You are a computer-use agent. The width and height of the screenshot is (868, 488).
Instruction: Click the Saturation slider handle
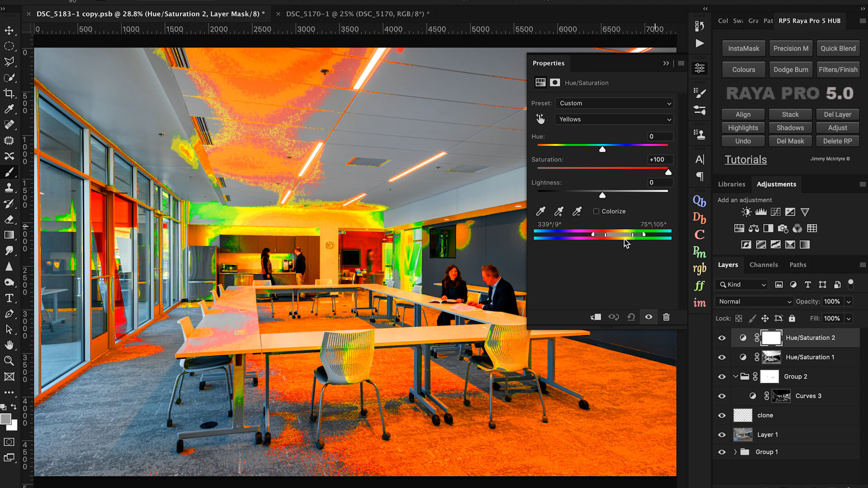pyautogui.click(x=668, y=172)
